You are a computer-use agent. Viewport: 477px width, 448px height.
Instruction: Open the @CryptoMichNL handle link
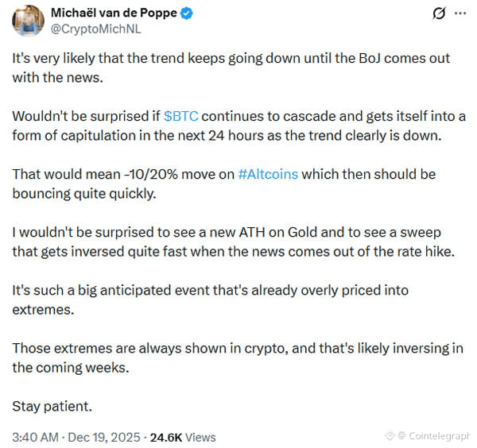point(96,29)
